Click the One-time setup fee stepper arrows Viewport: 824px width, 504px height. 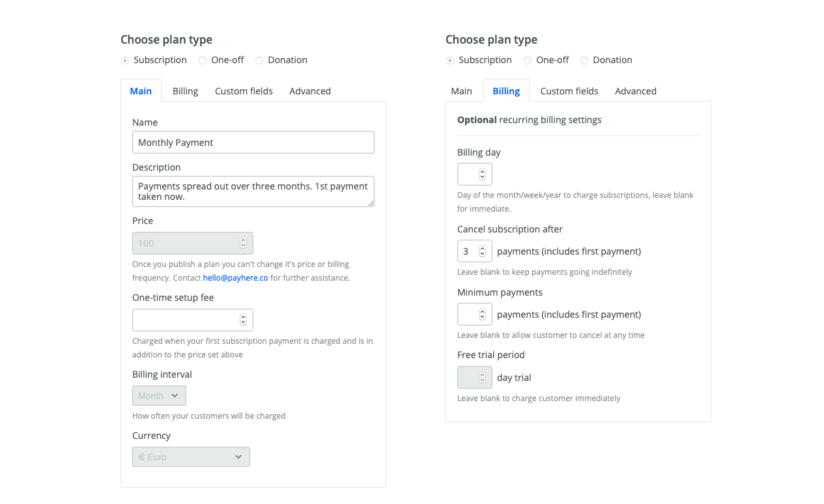point(243,320)
